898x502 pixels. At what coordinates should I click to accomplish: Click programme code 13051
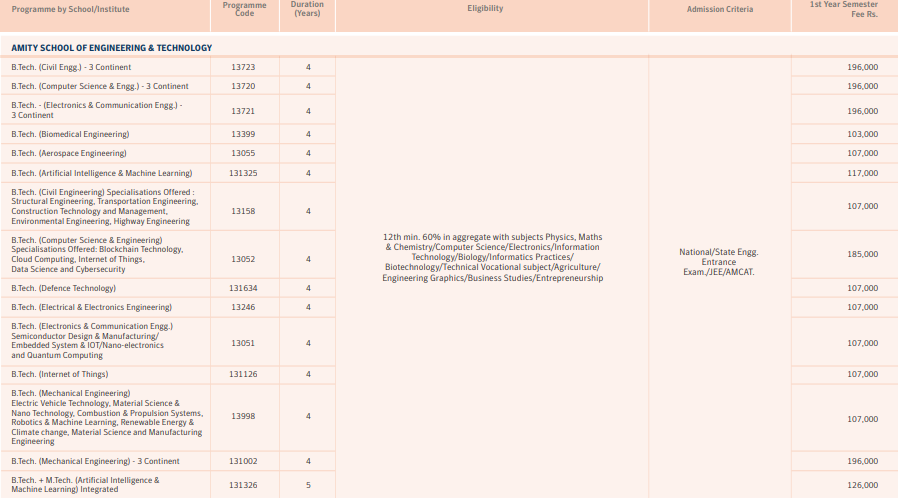[243, 343]
